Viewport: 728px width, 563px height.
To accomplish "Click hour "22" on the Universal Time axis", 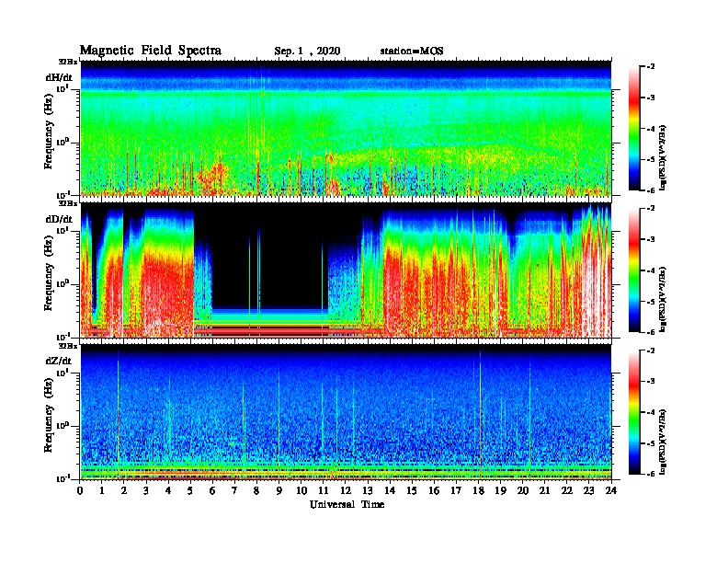I will tap(567, 490).
